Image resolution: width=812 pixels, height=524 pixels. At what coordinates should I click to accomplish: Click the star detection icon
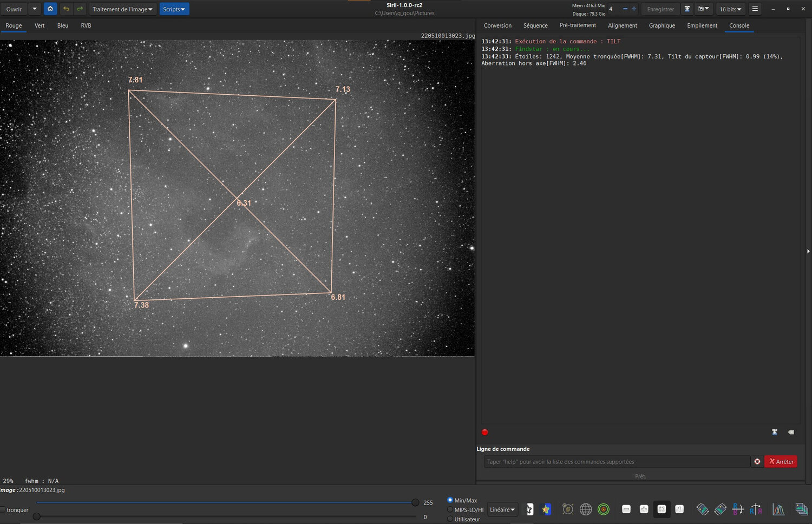(x=546, y=509)
